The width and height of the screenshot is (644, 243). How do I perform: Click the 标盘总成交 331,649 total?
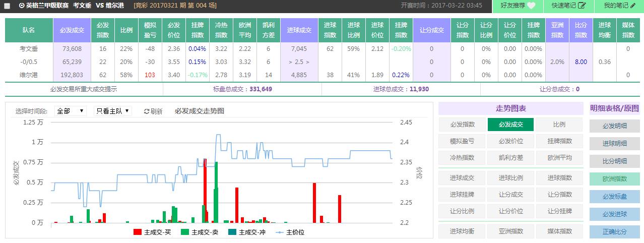(242, 89)
